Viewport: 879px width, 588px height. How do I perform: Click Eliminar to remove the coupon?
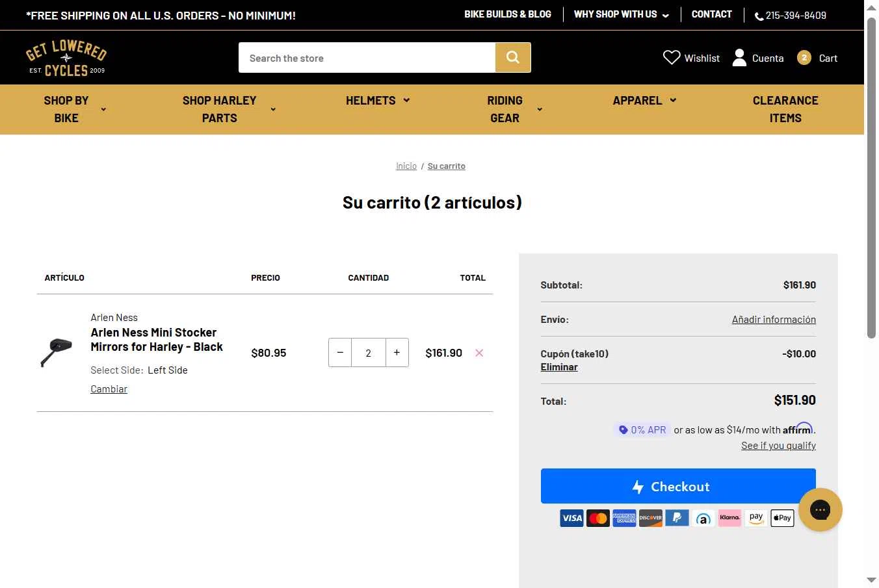coord(559,366)
